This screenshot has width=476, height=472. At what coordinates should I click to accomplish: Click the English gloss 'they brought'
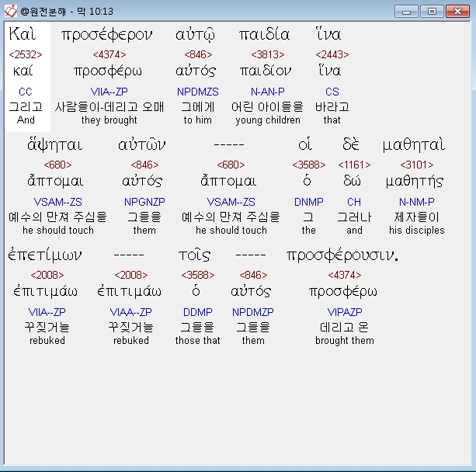(x=109, y=120)
